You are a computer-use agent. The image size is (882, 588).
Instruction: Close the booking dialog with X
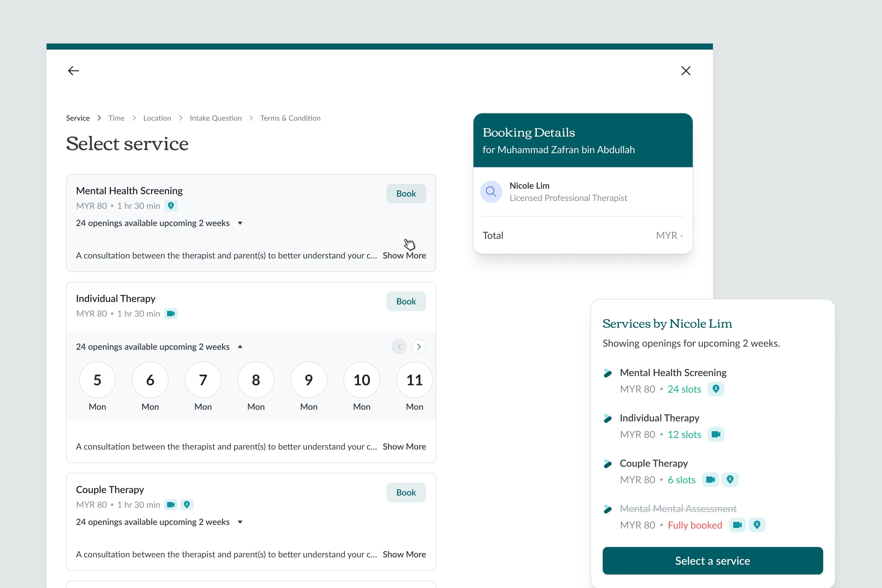[x=686, y=71]
